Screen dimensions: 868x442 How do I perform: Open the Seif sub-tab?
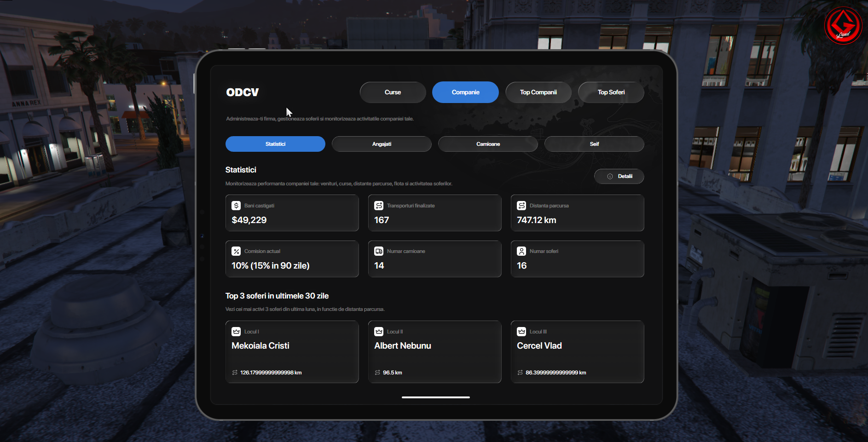[x=594, y=144]
